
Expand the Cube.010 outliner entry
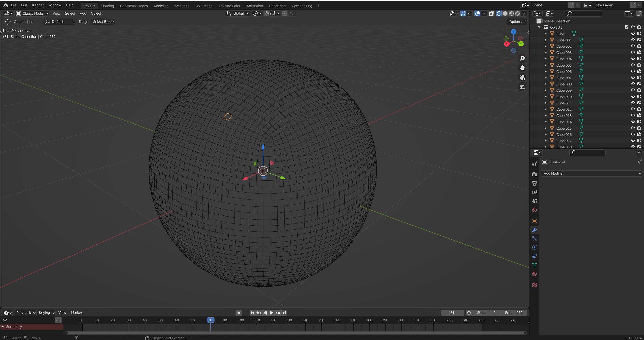tap(546, 97)
